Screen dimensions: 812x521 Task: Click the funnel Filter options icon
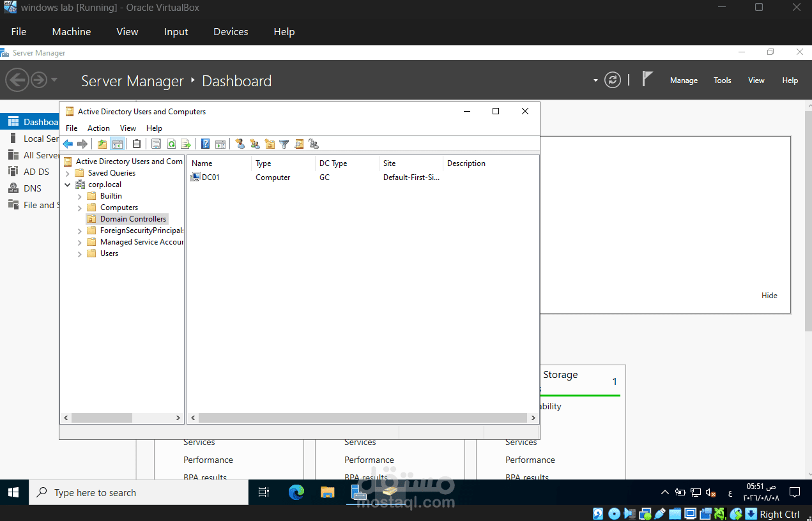click(284, 144)
